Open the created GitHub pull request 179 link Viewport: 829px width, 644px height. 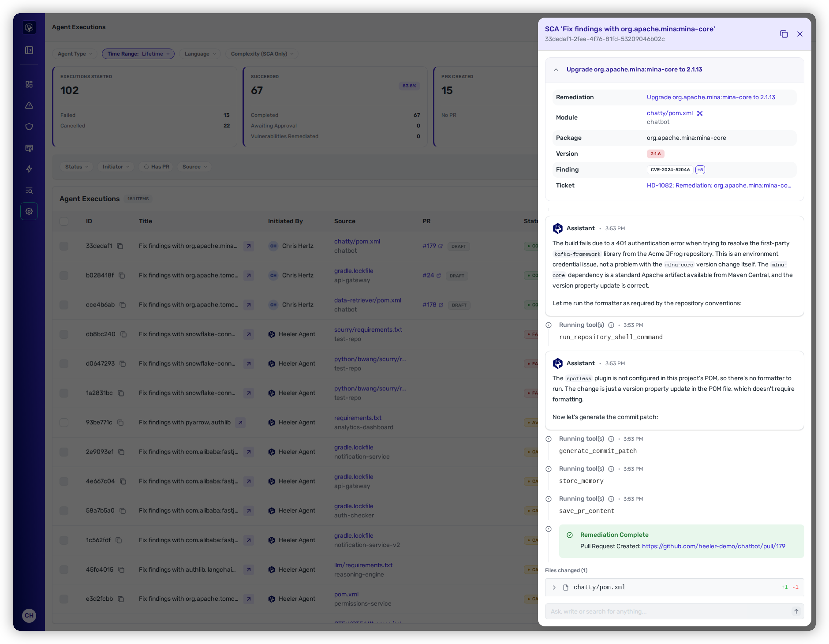click(x=713, y=546)
